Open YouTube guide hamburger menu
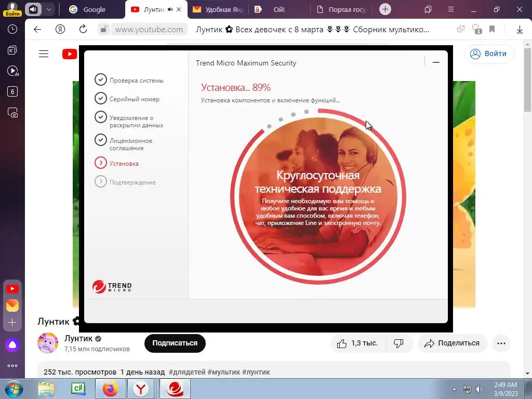Screen dimensions: 532x399 point(44,54)
